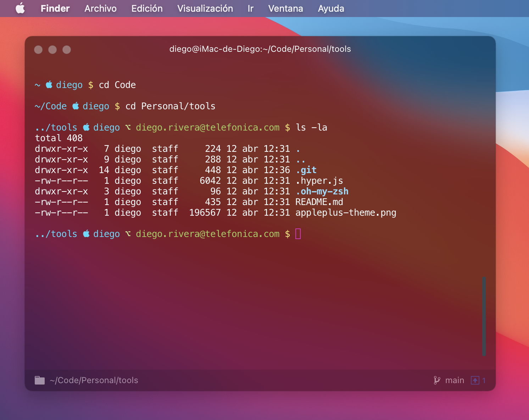Click the email in the ls -la prompt line

[208, 128]
